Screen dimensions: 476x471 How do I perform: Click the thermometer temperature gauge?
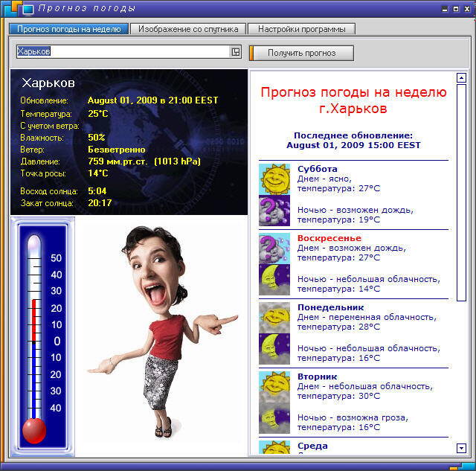pyautogui.click(x=42, y=339)
